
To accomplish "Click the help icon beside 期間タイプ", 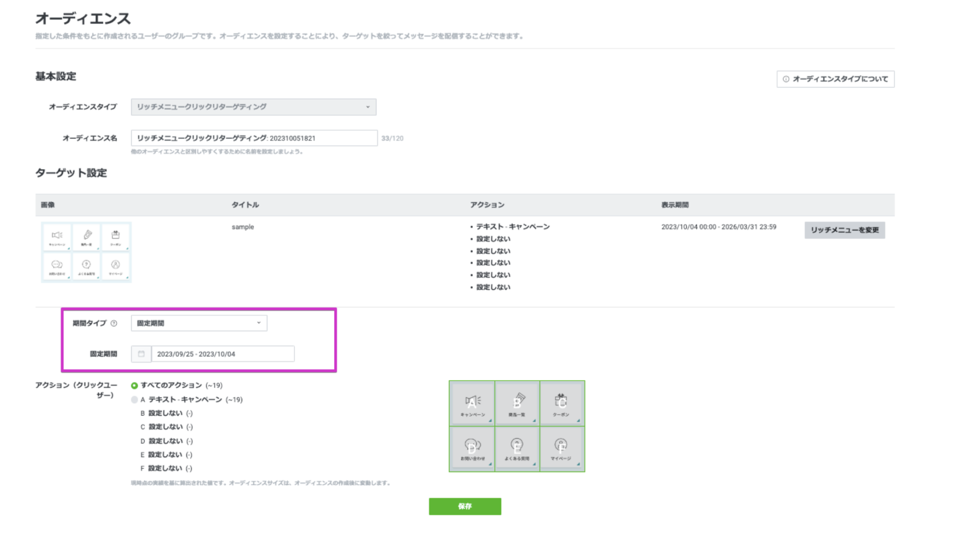I will [114, 323].
